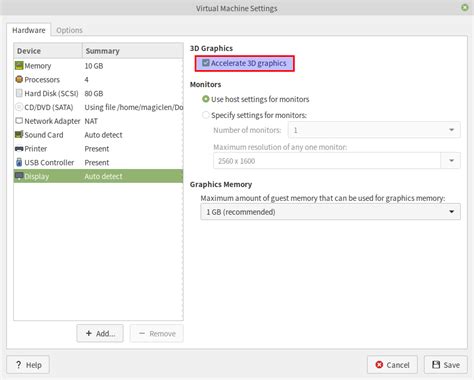Click the Sound Card icon
The width and height of the screenshot is (474, 380).
19,134
